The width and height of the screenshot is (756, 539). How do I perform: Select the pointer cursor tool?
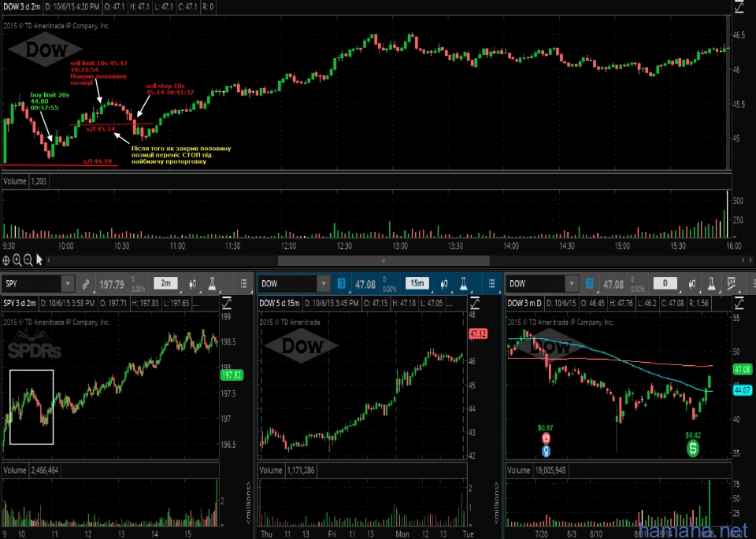click(39, 260)
